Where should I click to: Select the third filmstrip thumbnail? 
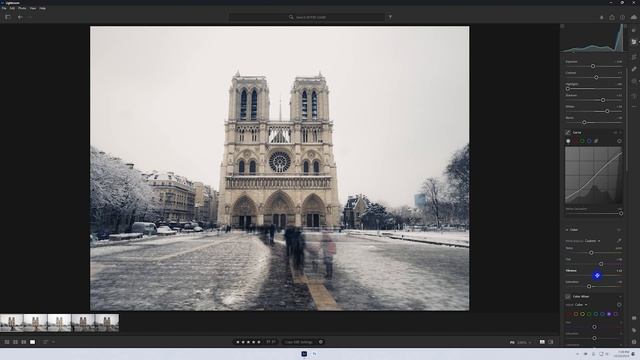coord(59,322)
